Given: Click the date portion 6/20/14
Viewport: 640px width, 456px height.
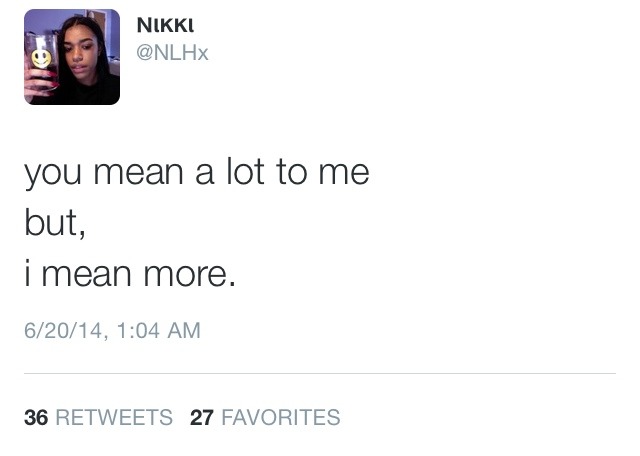Looking at the screenshot, I should [63, 330].
